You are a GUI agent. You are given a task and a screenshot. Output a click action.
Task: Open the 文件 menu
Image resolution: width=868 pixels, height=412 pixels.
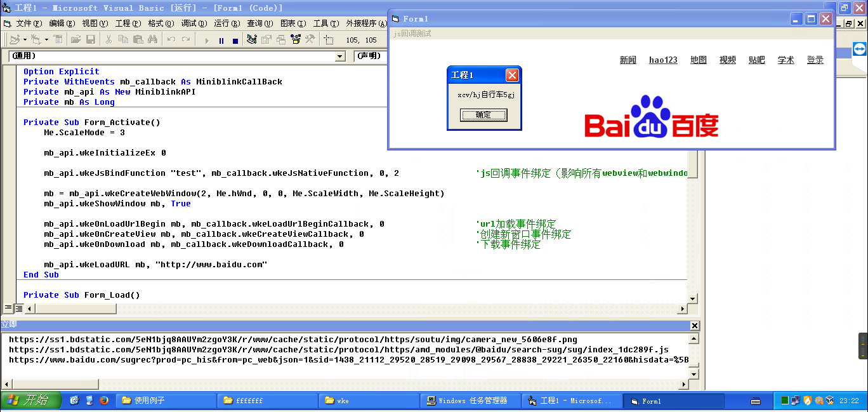click(29, 23)
